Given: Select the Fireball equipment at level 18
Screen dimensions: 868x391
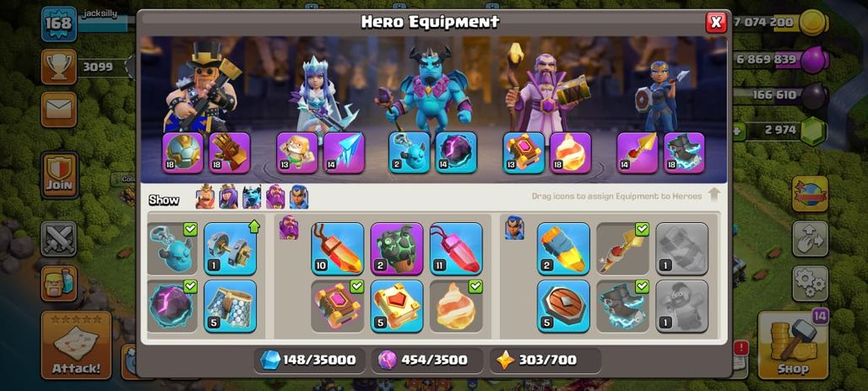Looking at the screenshot, I should coord(570,152).
